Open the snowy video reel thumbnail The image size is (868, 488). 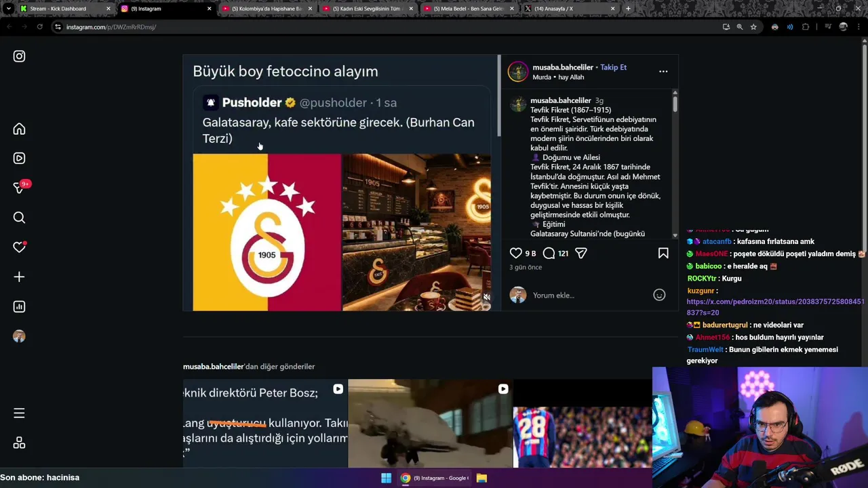pyautogui.click(x=430, y=424)
